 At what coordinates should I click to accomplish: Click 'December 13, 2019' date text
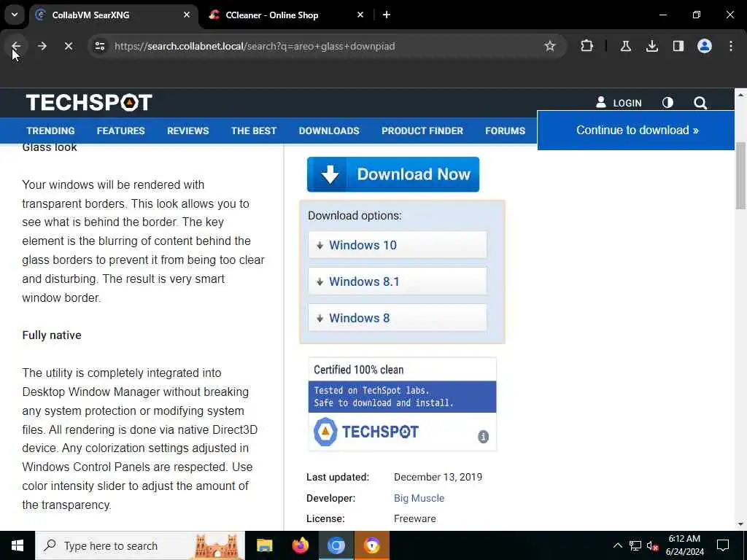point(438,477)
